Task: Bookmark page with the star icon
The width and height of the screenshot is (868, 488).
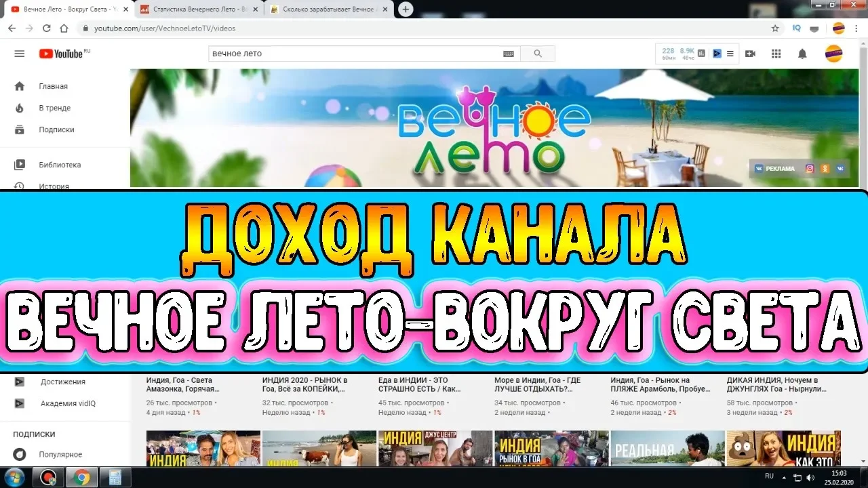Action: [775, 28]
